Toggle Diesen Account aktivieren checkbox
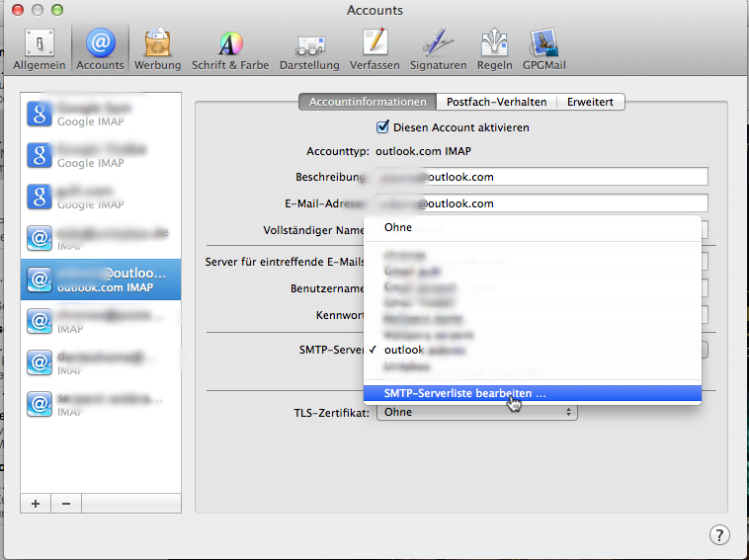 [x=382, y=127]
